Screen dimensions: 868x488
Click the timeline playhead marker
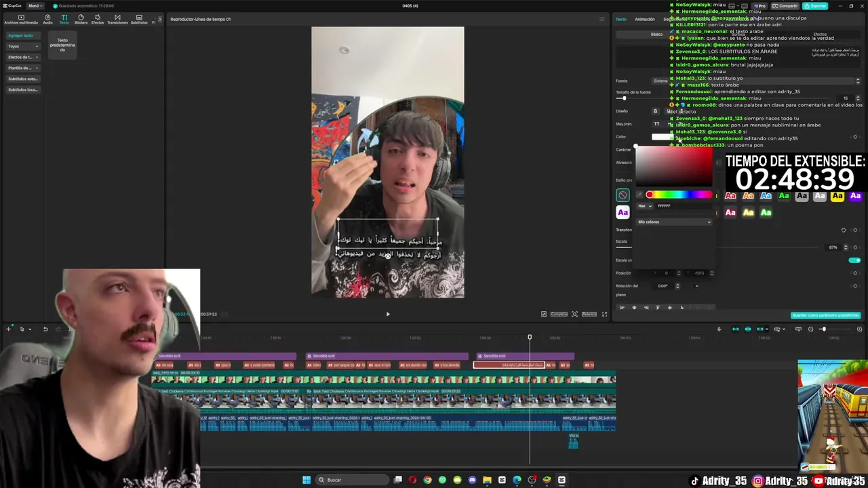(530, 337)
